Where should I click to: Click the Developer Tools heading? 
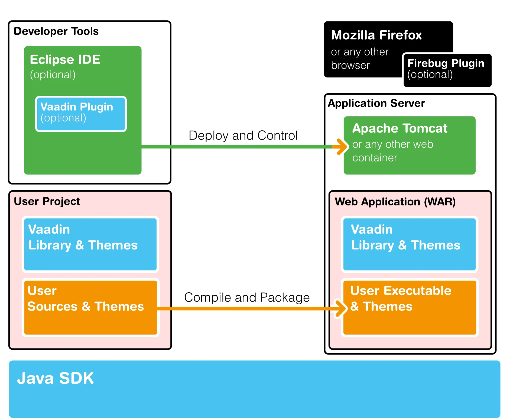[x=56, y=31]
